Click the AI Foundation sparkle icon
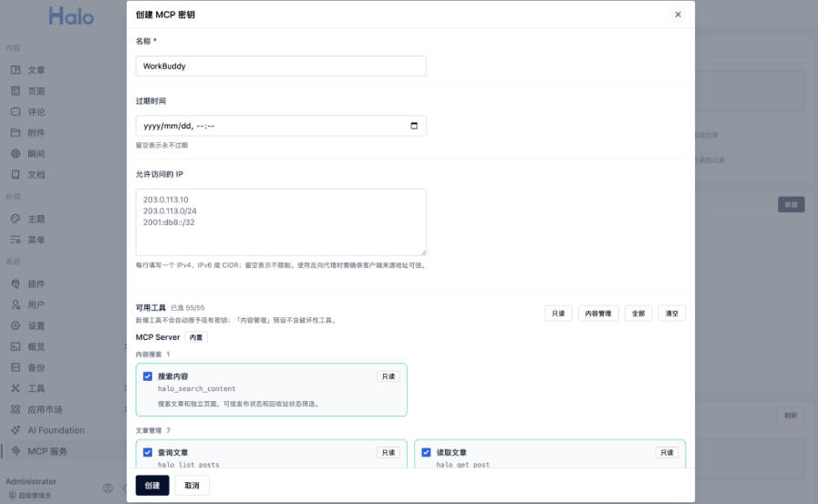The width and height of the screenshot is (818, 504). [x=16, y=430]
